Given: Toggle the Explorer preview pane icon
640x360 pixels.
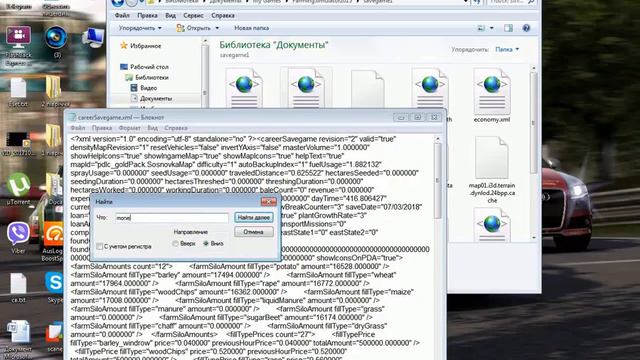Looking at the screenshot, I should coord(508,28).
